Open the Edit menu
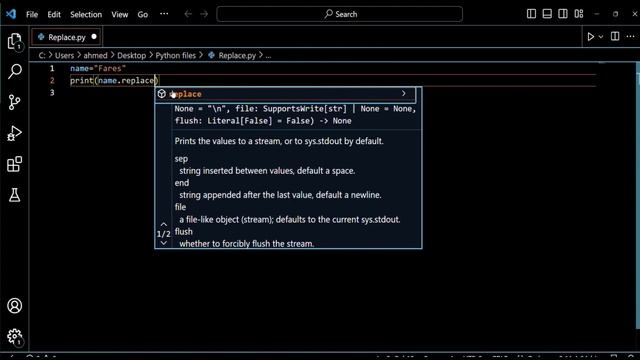Screen dimensions: 640x360 [x=54, y=14]
